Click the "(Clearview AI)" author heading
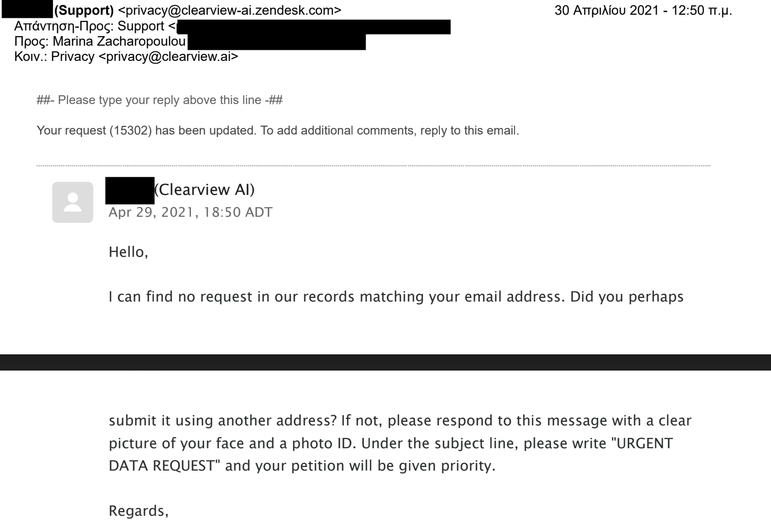The height and width of the screenshot is (532, 771). click(x=204, y=190)
